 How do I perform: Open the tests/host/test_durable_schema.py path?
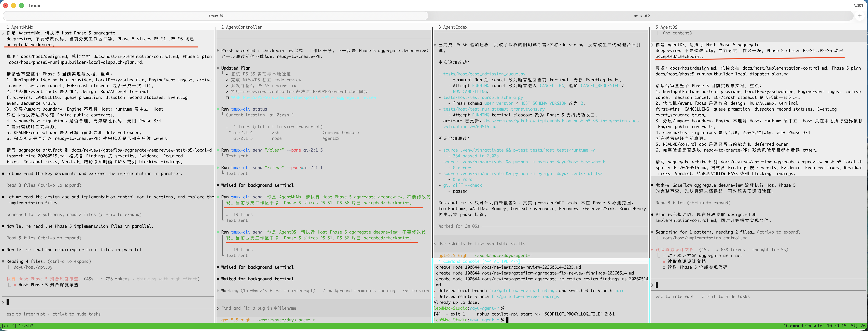coord(483,97)
